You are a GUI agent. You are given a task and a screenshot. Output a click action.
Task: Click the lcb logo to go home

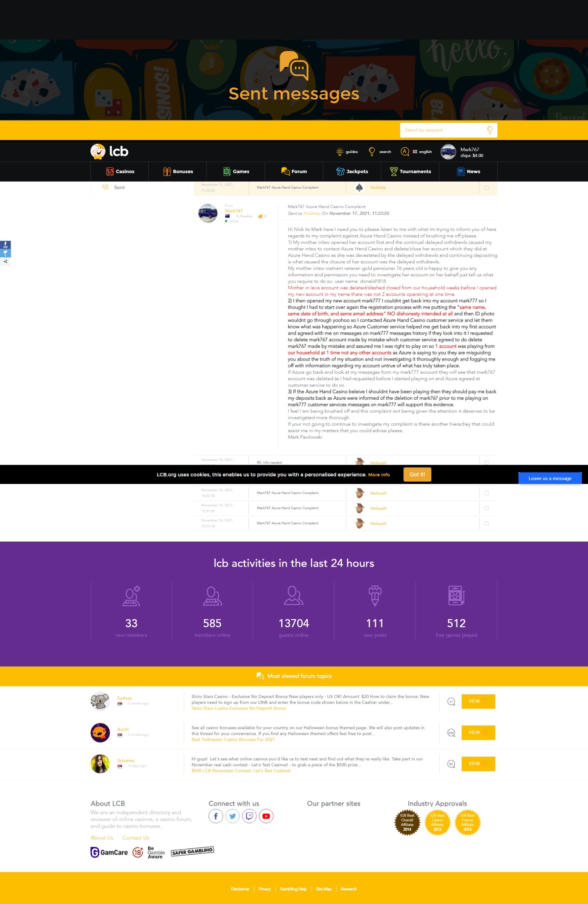pyautogui.click(x=109, y=151)
